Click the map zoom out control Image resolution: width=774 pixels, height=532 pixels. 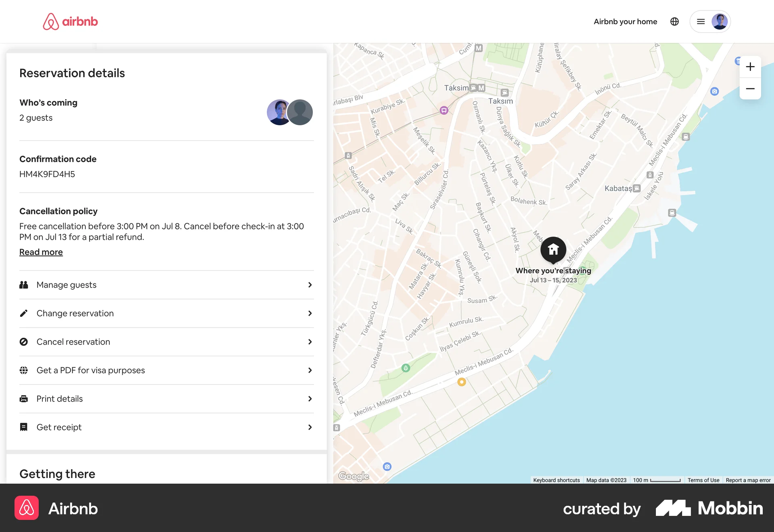[x=750, y=88]
